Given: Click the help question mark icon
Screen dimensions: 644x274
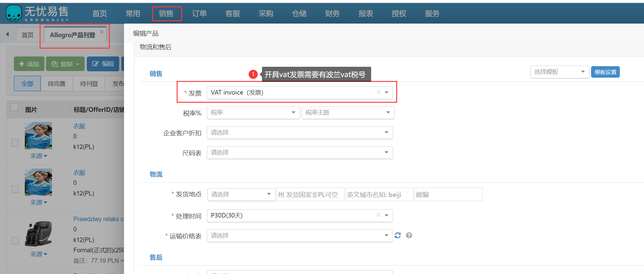Looking at the screenshot, I should [x=409, y=235].
